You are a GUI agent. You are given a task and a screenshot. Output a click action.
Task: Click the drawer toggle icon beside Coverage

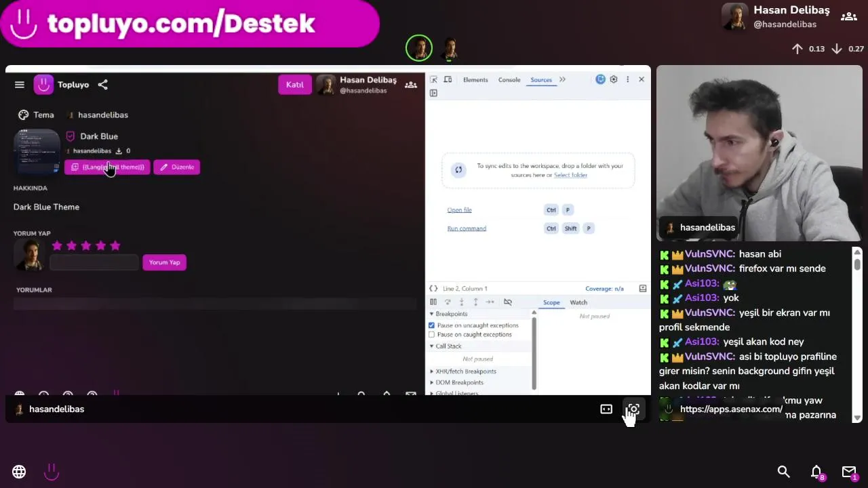tap(643, 289)
